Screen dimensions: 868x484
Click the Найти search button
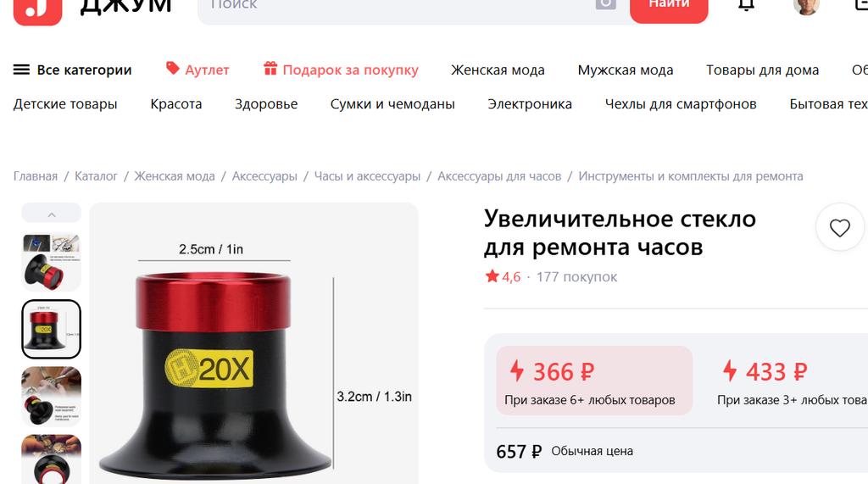pyautogui.click(x=669, y=8)
